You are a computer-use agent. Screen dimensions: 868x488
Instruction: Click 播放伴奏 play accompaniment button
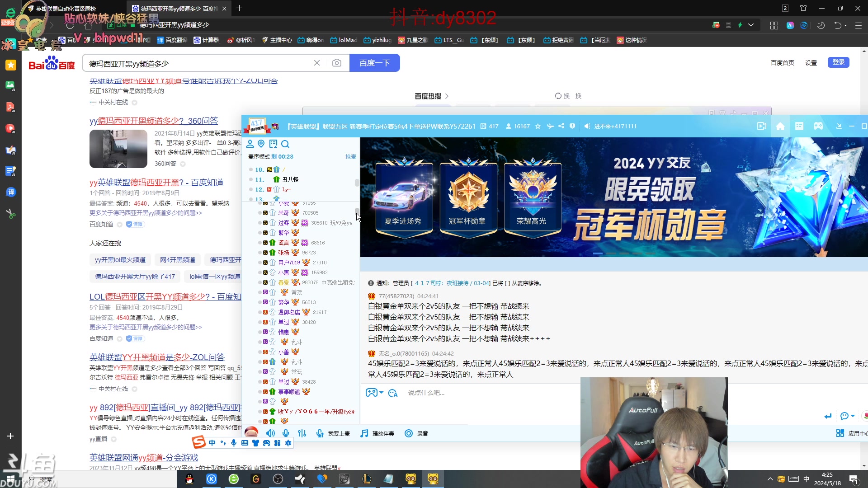click(377, 433)
